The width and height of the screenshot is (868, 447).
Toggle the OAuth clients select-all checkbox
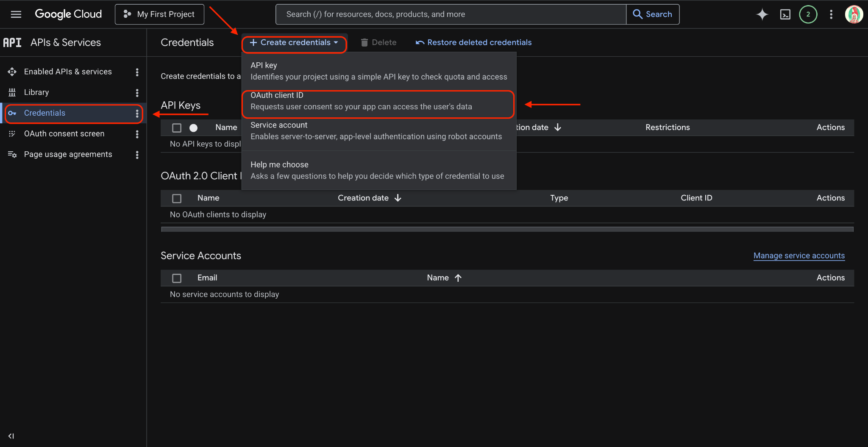tap(177, 198)
